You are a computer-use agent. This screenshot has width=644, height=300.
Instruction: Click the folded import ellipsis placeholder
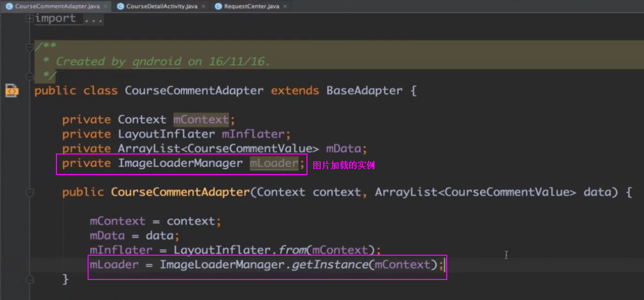pyautogui.click(x=94, y=18)
